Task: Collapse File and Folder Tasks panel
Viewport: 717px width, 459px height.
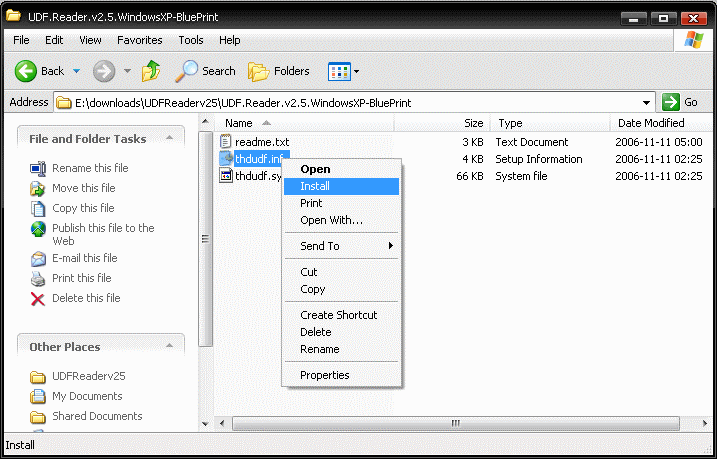Action: pos(170,138)
